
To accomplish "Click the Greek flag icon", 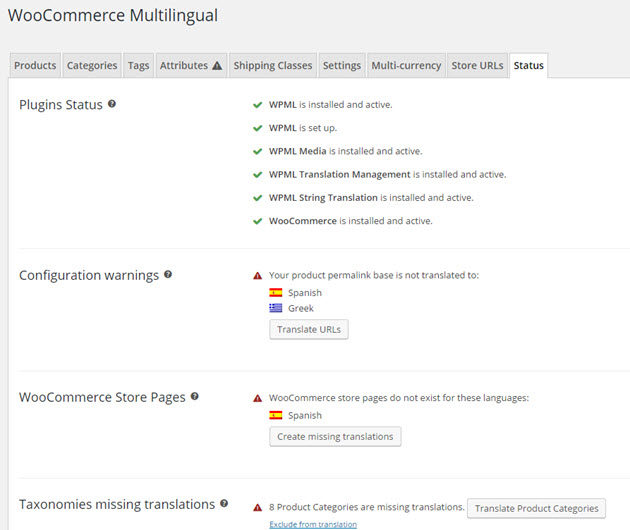I will click(276, 308).
